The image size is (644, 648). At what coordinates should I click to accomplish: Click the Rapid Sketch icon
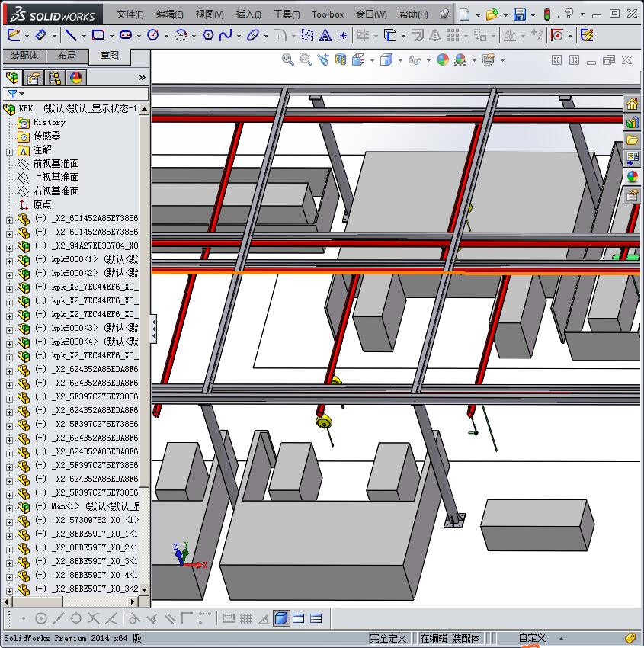tap(587, 36)
